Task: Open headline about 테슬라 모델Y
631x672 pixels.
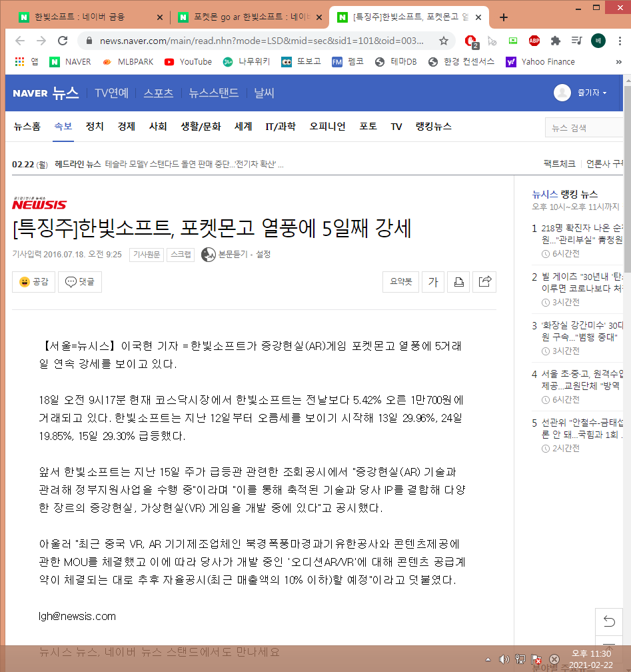Action: (x=194, y=164)
